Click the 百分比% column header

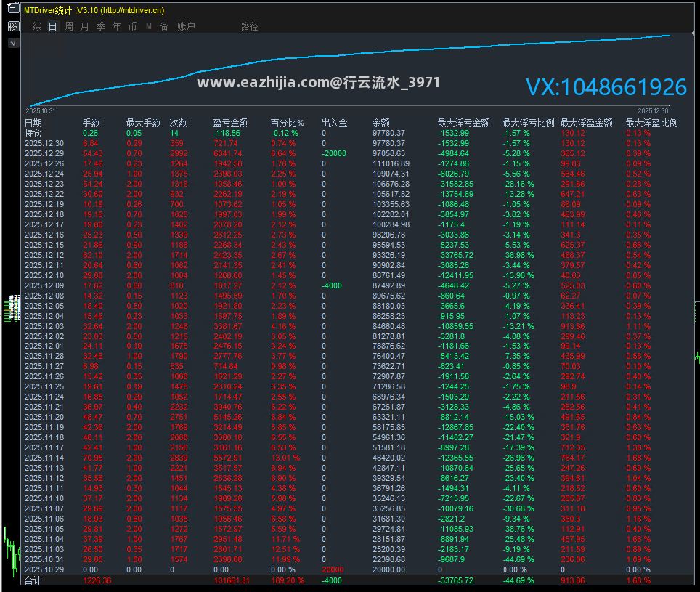click(287, 123)
